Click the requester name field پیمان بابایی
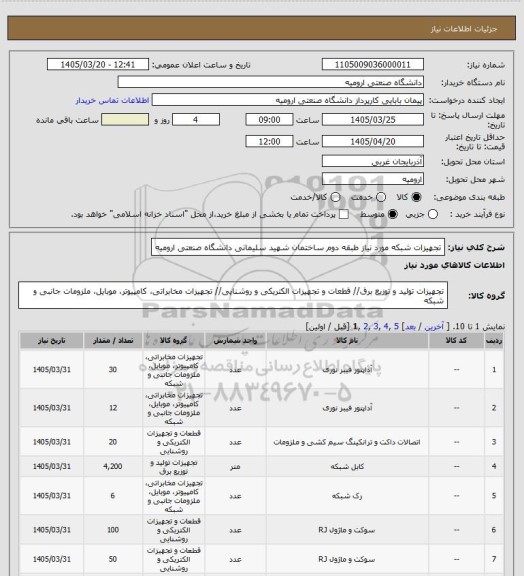The image size is (524, 576). (288, 100)
